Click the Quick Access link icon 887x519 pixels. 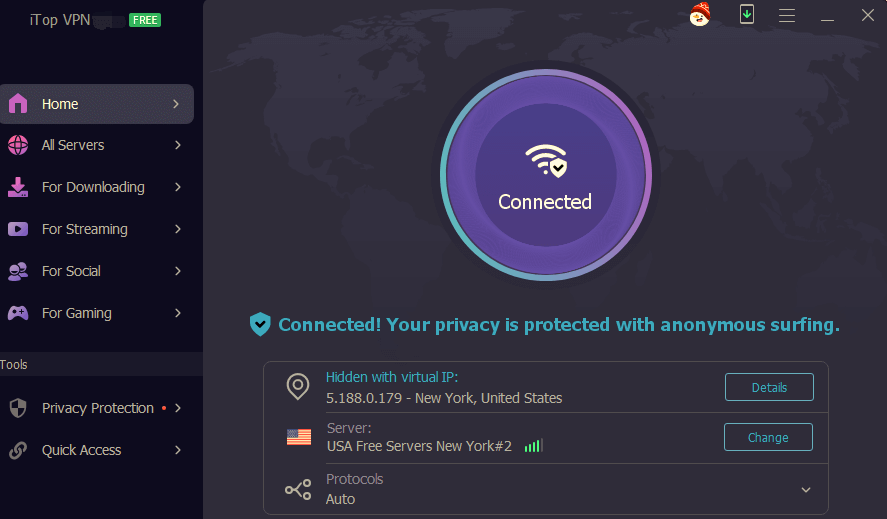18,450
